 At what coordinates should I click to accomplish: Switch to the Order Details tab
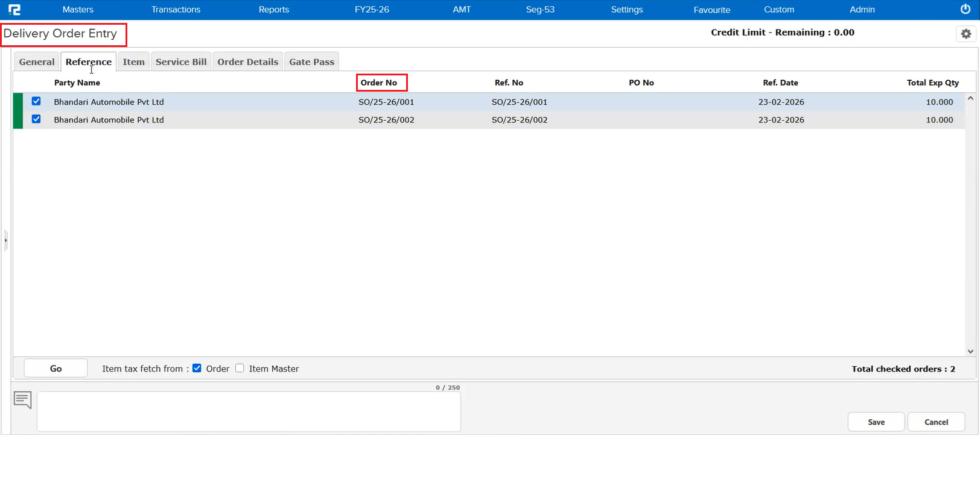[x=247, y=62]
